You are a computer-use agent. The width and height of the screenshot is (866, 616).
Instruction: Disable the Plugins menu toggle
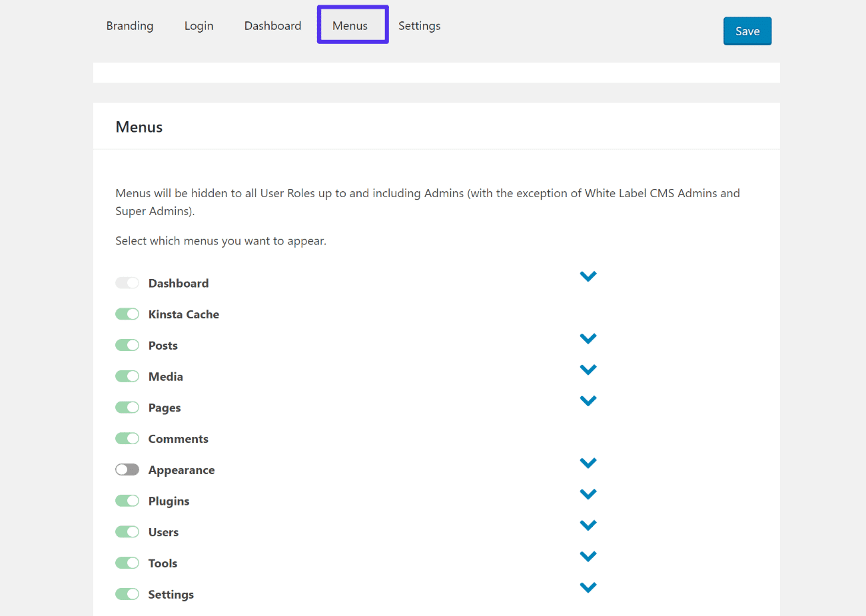tap(127, 500)
